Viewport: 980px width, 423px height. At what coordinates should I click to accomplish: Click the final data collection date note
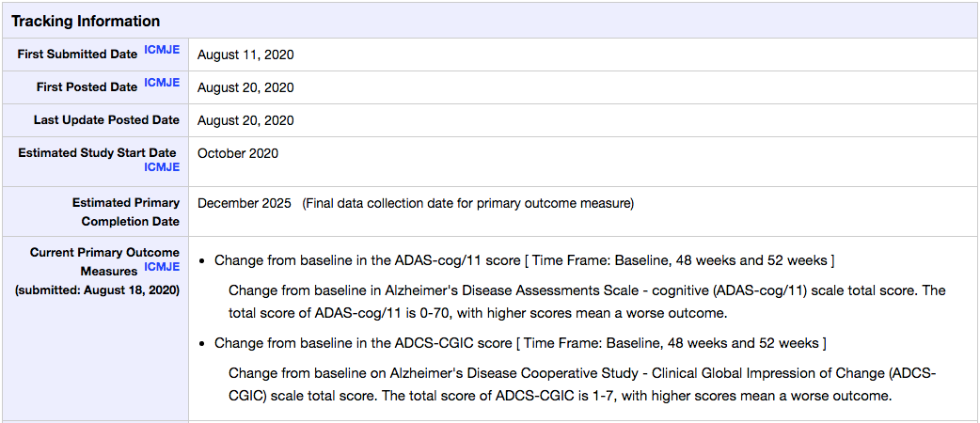(x=468, y=203)
